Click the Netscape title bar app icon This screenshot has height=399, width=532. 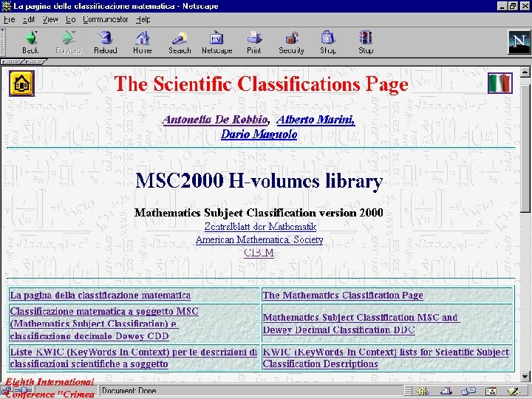6,6
